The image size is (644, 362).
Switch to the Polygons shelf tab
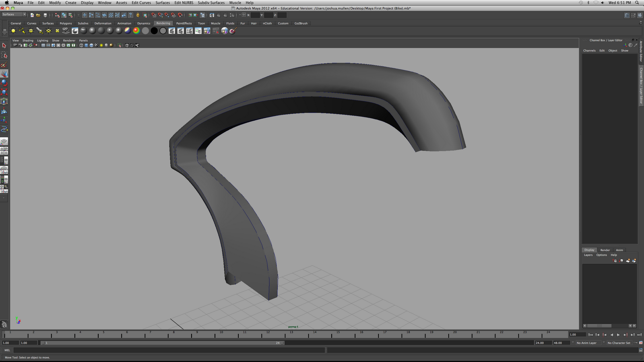click(x=66, y=23)
